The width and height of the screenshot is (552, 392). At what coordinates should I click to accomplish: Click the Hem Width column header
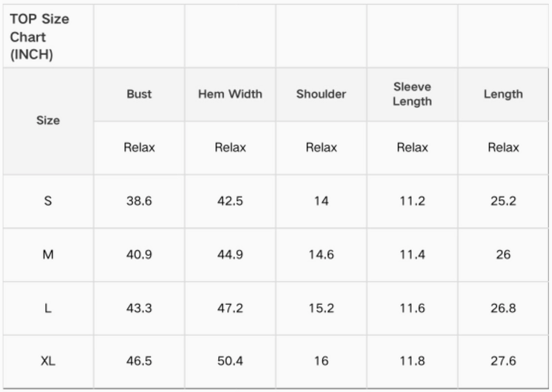tap(230, 94)
